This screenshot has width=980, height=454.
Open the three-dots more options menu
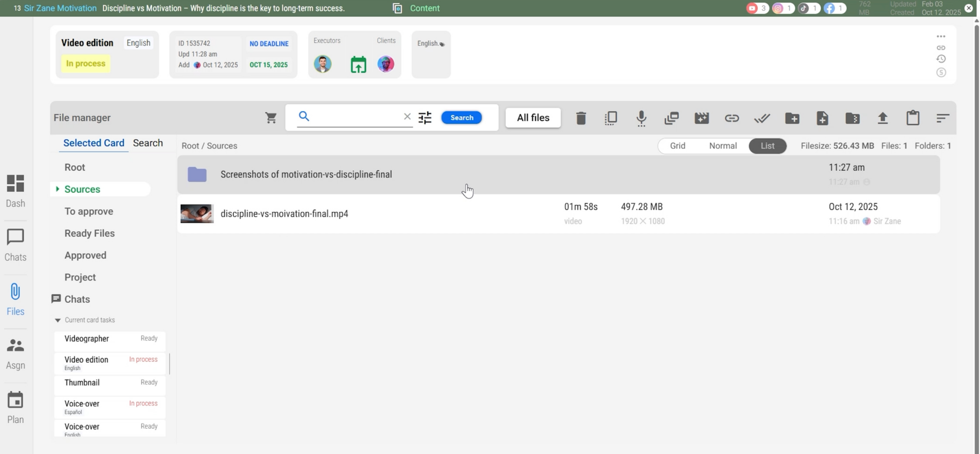tap(941, 36)
